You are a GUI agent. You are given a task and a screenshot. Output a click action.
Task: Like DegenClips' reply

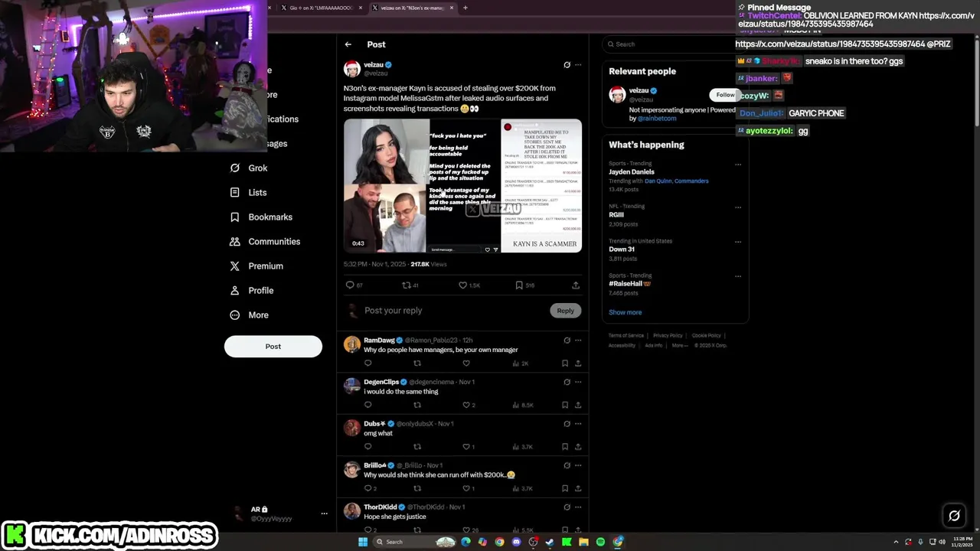coord(466,405)
